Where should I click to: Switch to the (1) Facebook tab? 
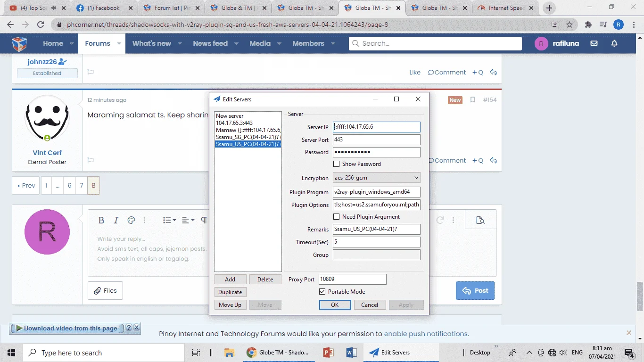coord(105,8)
